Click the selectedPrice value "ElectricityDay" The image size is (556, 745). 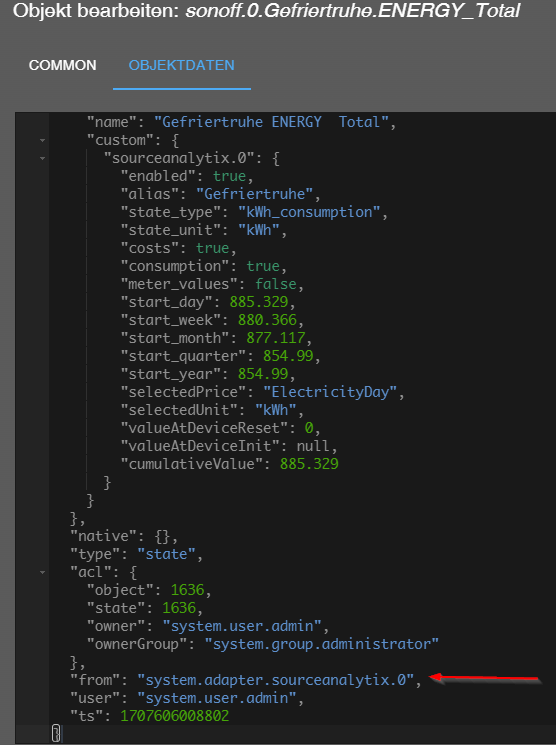[330, 392]
